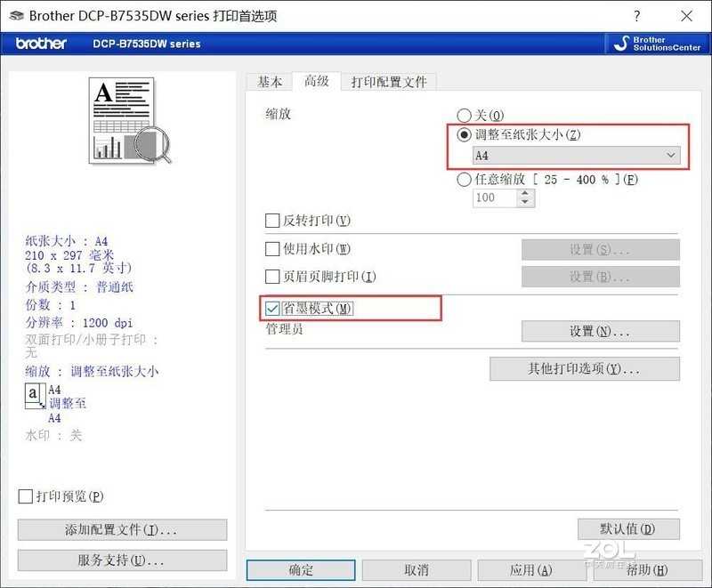Disable the 省墨模式 toner save checkbox
This screenshot has width=712, height=588.
[271, 309]
